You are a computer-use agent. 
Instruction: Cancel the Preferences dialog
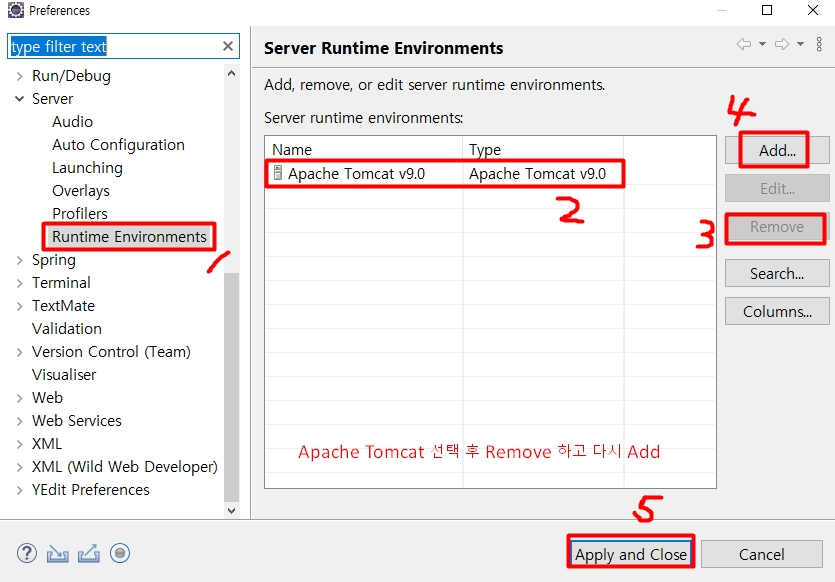click(x=762, y=554)
